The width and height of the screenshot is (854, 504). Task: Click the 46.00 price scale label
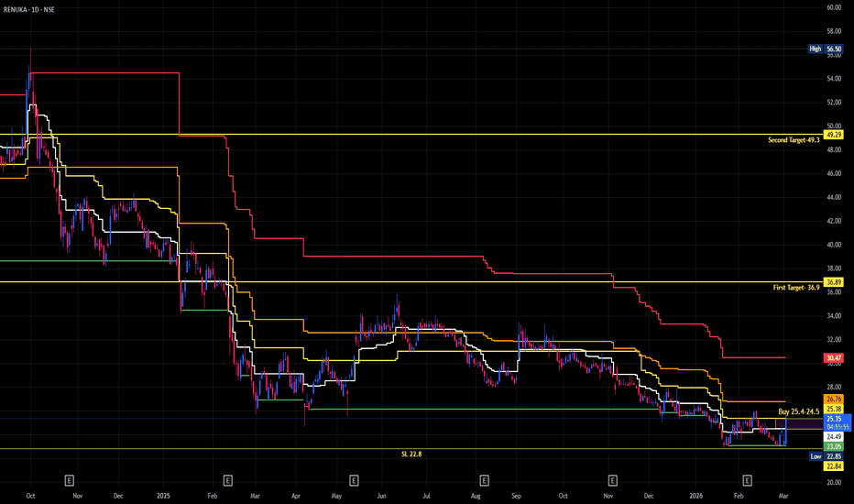pyautogui.click(x=834, y=174)
